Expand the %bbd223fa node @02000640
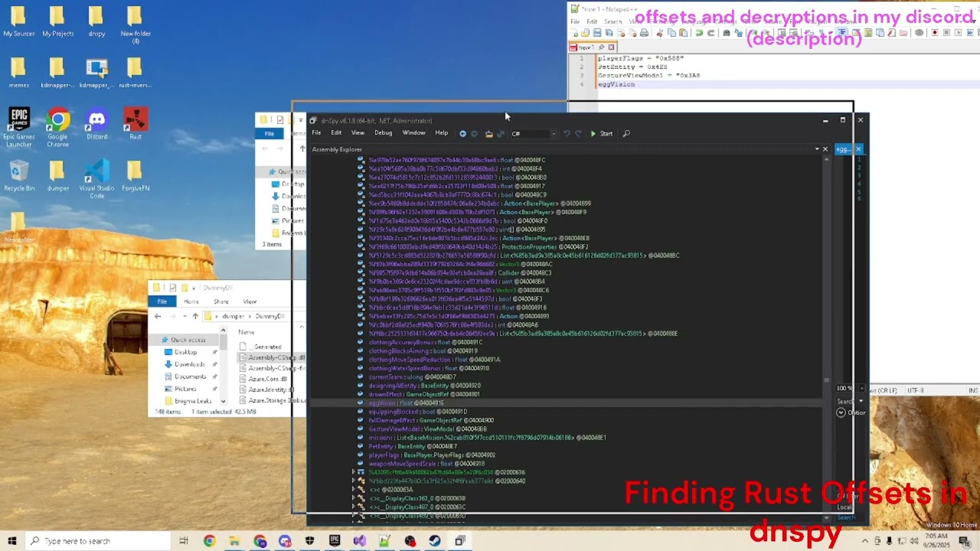The width and height of the screenshot is (980, 551). pyautogui.click(x=354, y=481)
